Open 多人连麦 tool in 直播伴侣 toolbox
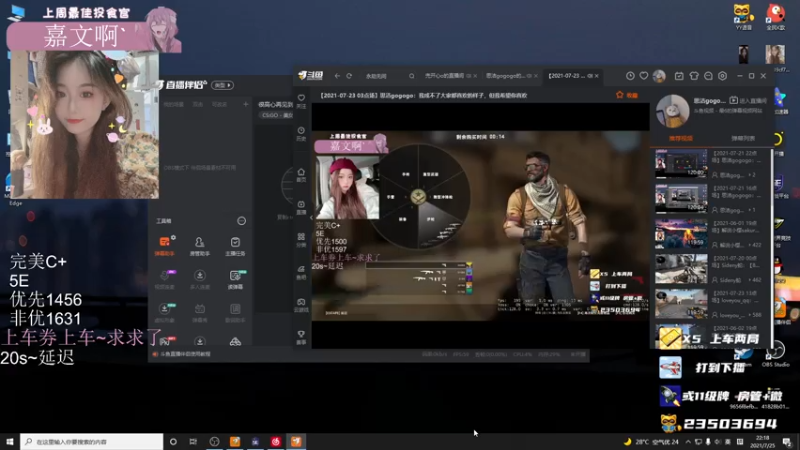The height and width of the screenshot is (450, 800). [x=199, y=279]
